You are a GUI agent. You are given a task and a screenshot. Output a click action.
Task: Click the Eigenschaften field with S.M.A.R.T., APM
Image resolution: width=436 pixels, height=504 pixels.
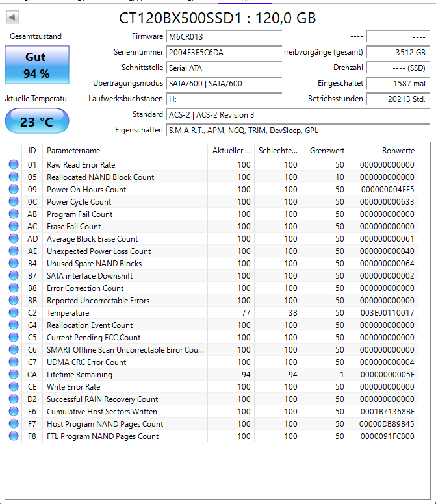coord(298,130)
